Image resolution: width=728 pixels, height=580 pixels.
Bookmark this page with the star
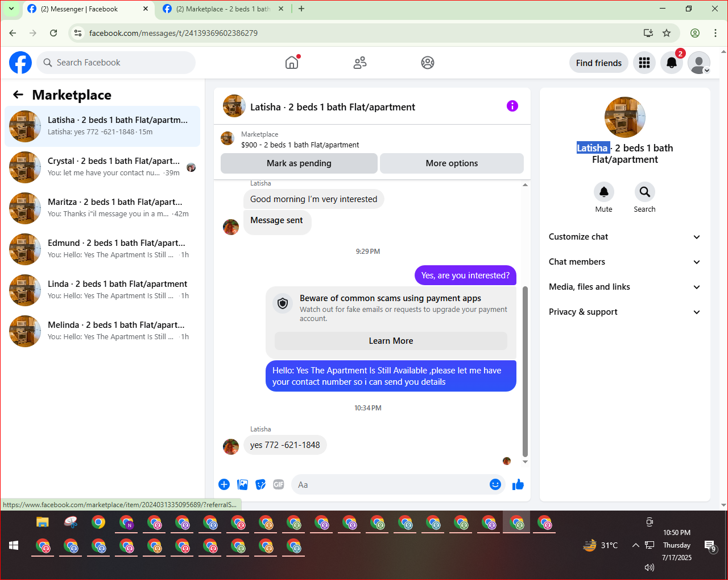(667, 33)
